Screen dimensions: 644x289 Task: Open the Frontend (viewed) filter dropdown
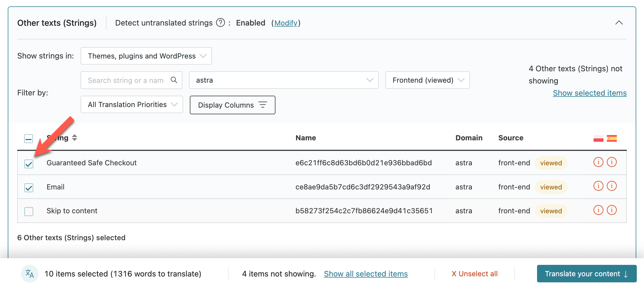[427, 80]
